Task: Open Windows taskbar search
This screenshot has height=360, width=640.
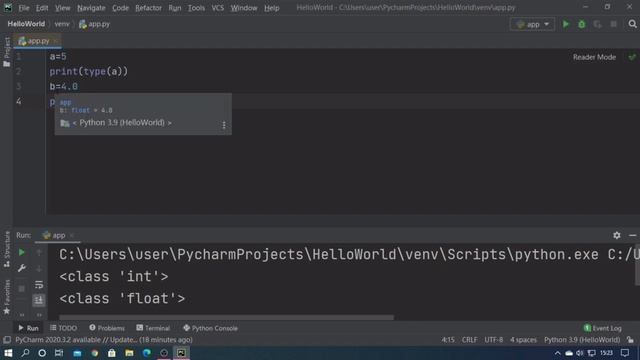Action: coord(25,353)
